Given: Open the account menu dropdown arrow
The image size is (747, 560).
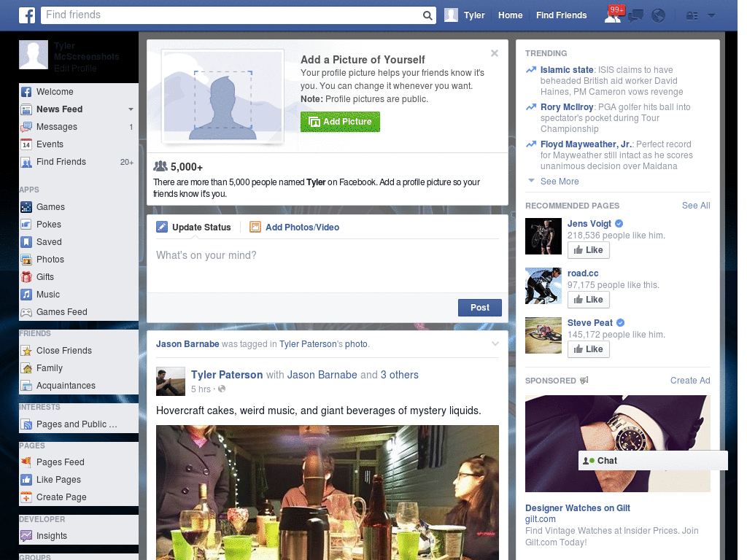Looking at the screenshot, I should coord(711,16).
